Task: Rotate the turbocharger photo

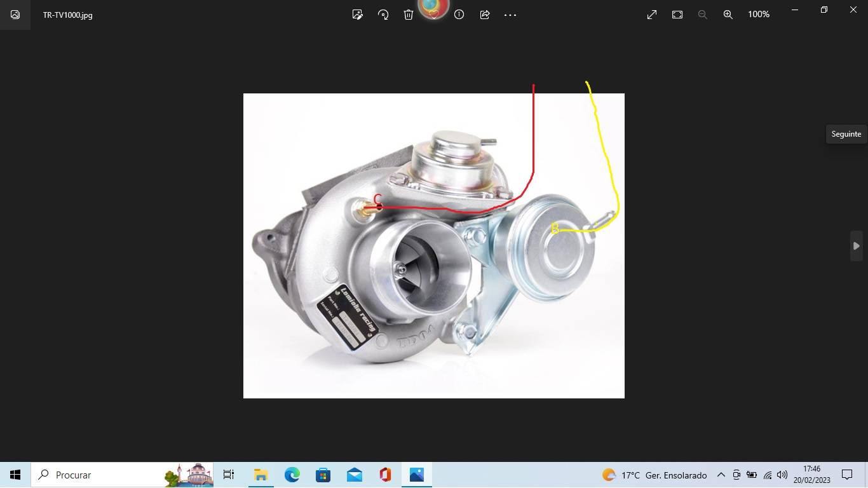Action: coord(383,14)
